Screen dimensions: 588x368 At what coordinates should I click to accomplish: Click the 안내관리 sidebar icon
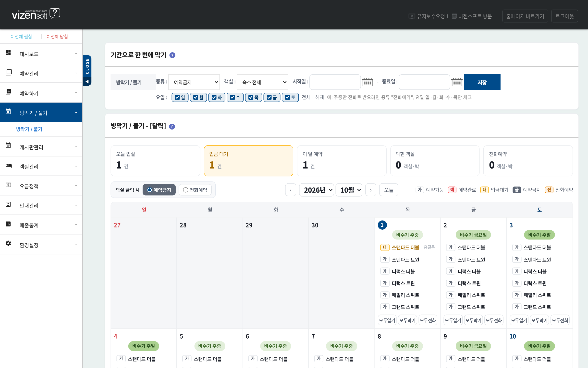[x=8, y=204]
